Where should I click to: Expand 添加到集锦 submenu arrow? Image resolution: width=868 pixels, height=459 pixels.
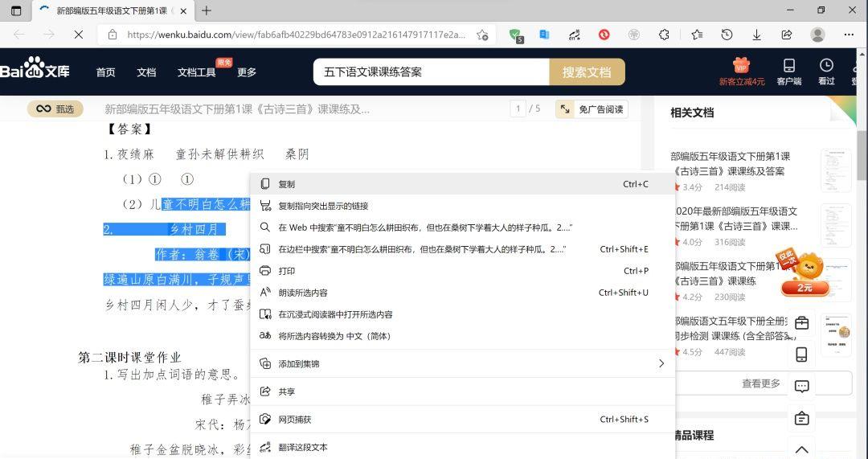click(x=661, y=364)
